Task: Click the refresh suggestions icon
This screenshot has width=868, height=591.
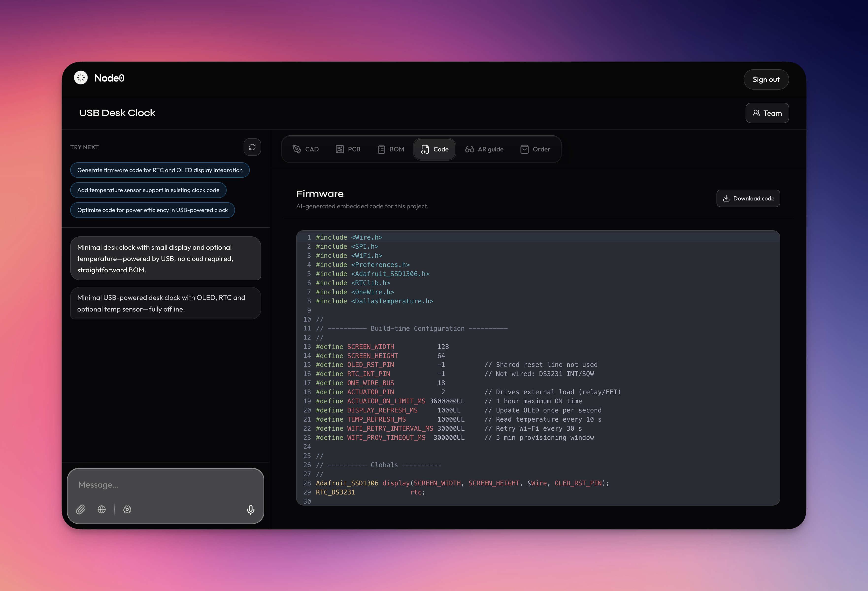Action: tap(252, 147)
